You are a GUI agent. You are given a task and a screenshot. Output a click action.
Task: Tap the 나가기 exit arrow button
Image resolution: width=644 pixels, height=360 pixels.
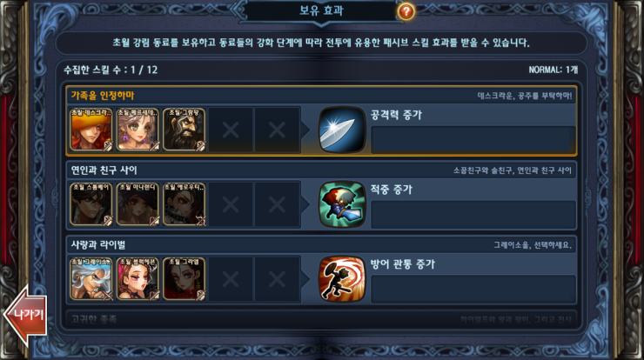pyautogui.click(x=25, y=316)
